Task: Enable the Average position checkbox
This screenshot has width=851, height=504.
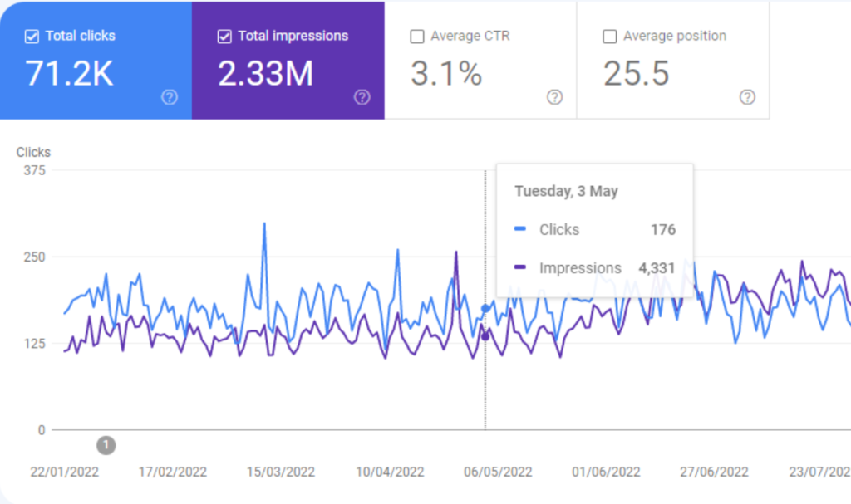Action: tap(609, 37)
